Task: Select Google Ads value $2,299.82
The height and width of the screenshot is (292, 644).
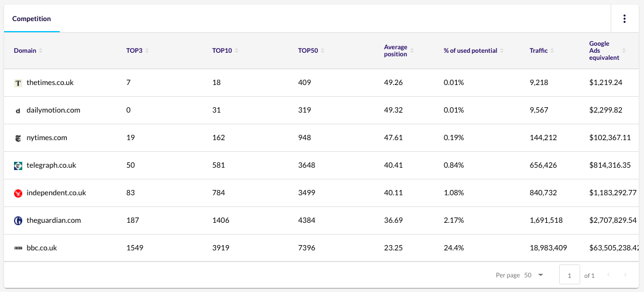Action: (x=606, y=110)
